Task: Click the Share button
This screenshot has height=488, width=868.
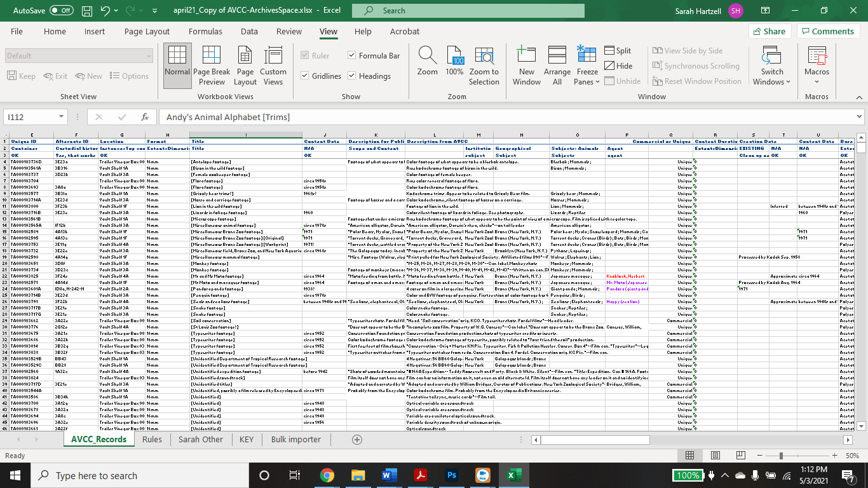Action: click(x=769, y=31)
